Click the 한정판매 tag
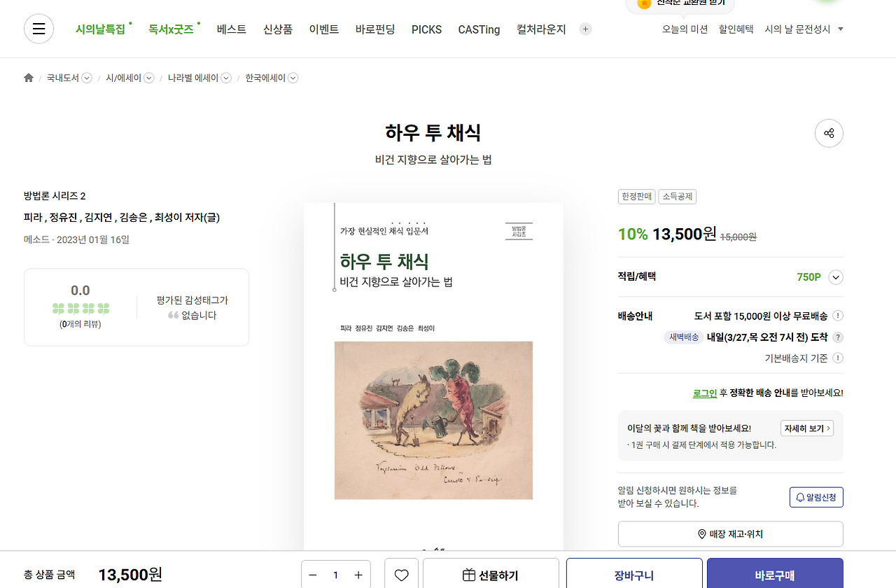896x588 pixels. pyautogui.click(x=637, y=197)
